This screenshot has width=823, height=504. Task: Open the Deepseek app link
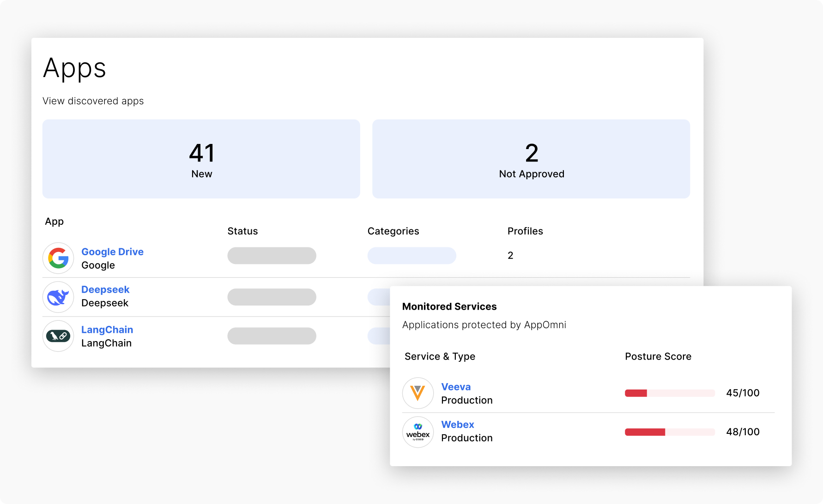pyautogui.click(x=105, y=289)
